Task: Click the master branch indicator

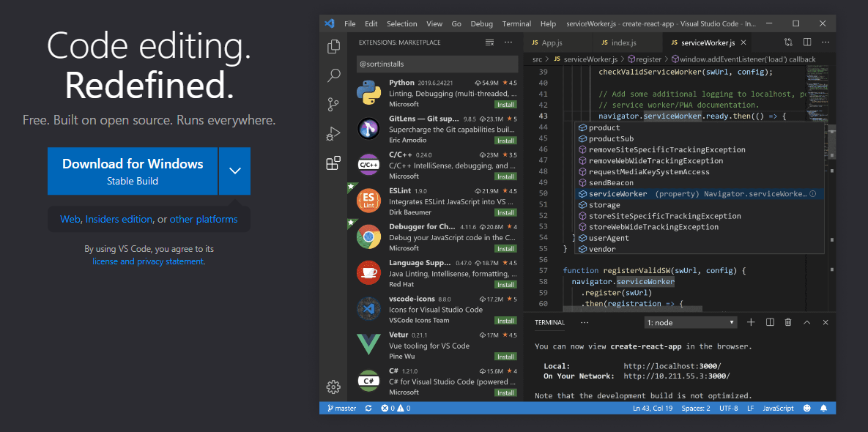Action: point(341,409)
